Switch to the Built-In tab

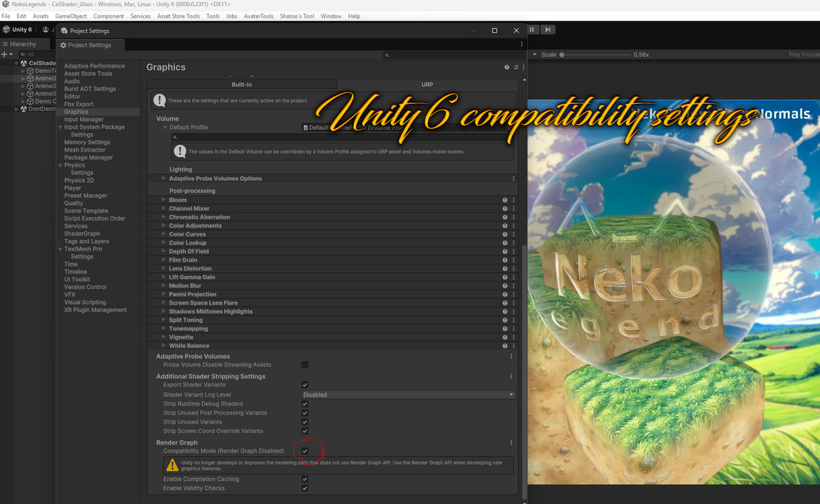click(x=242, y=85)
